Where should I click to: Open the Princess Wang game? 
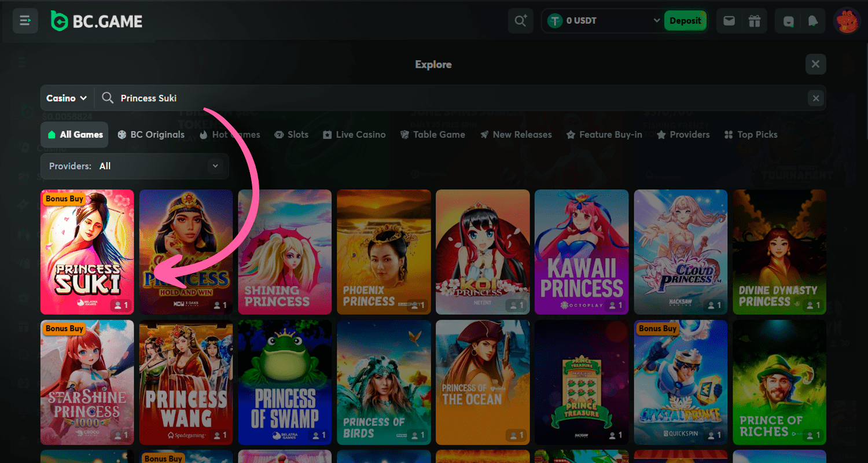[x=186, y=382]
